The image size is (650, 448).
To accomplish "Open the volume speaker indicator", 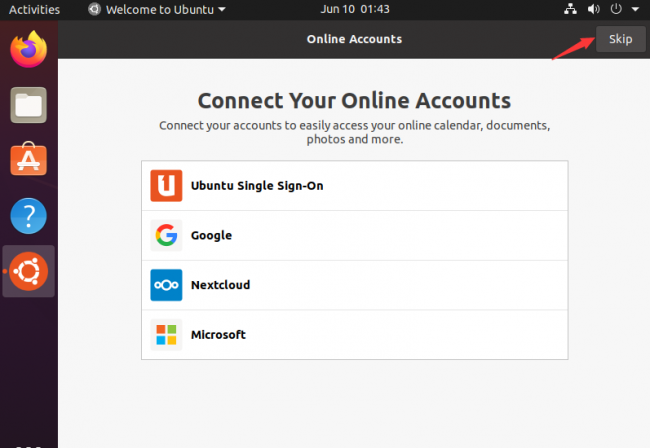I will coord(594,9).
